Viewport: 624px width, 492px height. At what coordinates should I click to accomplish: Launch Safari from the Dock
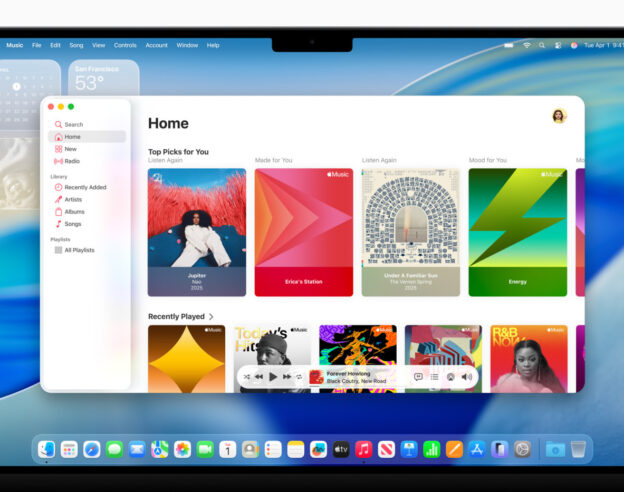click(92, 449)
